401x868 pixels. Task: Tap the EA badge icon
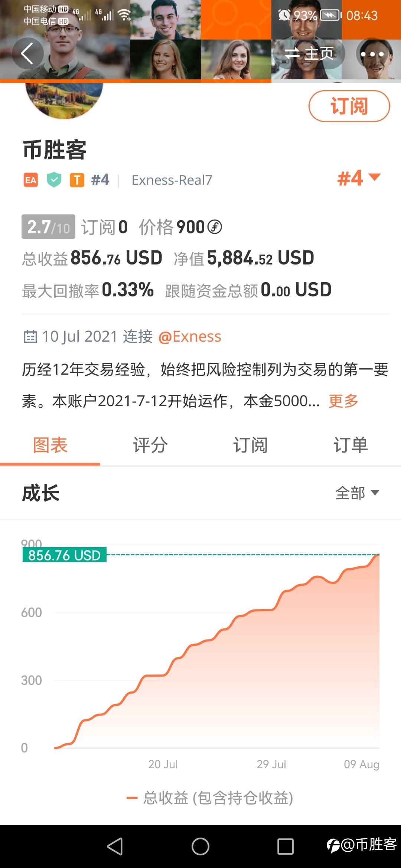coord(30,180)
